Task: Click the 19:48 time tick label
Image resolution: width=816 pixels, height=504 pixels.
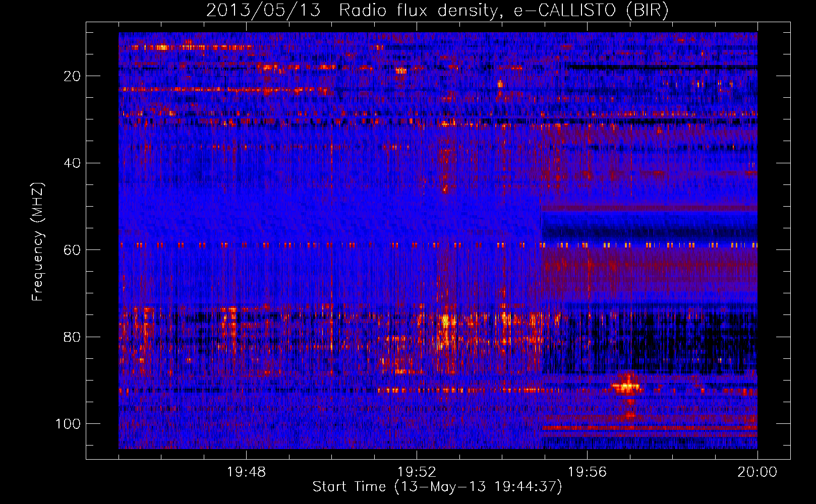Action: point(246,472)
